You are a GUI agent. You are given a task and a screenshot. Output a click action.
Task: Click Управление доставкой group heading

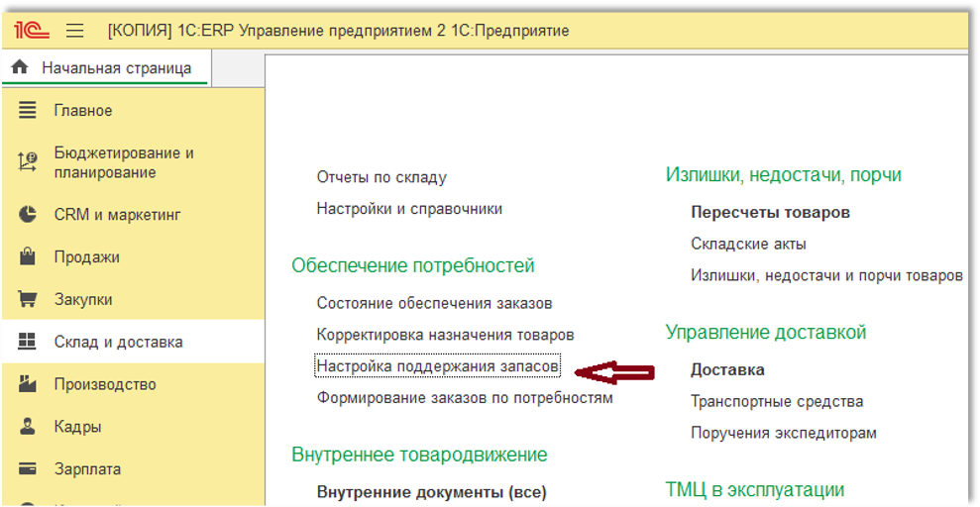[x=766, y=332]
